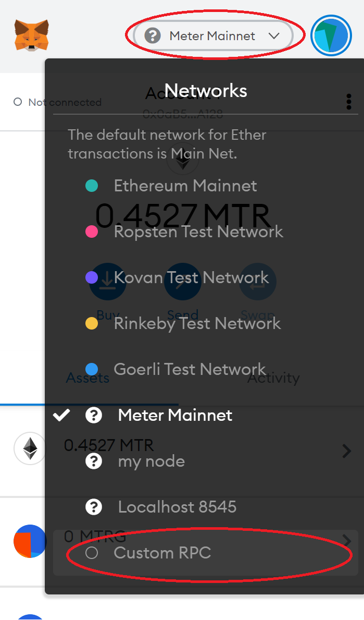Click the question mark icon beside my node
Screen dimensions: 364x620
[94, 461]
